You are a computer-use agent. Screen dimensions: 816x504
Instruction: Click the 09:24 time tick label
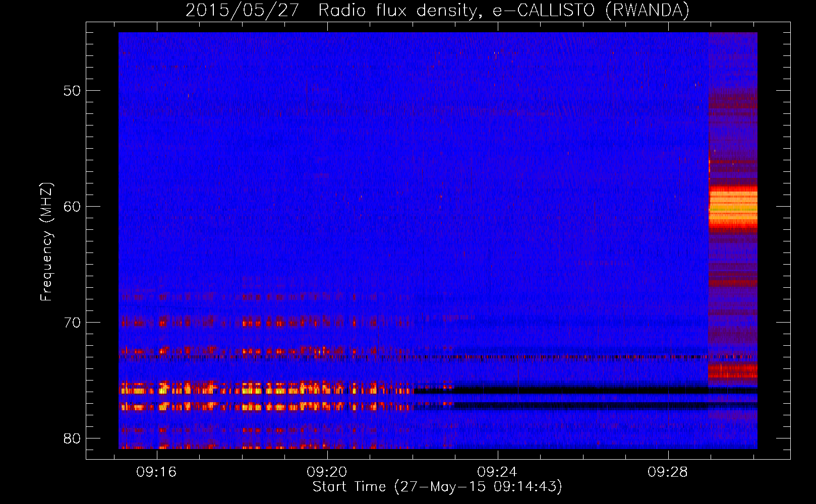pos(498,472)
